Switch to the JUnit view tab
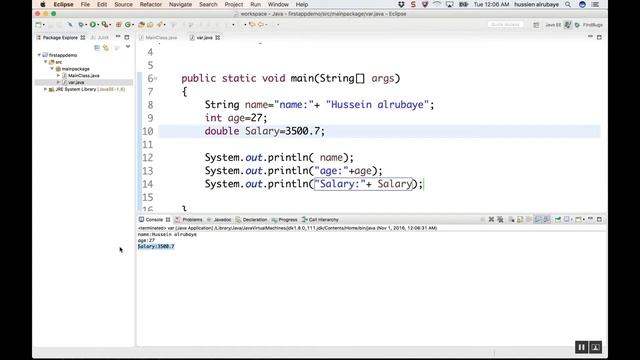The width and height of the screenshot is (640, 360). (100, 38)
